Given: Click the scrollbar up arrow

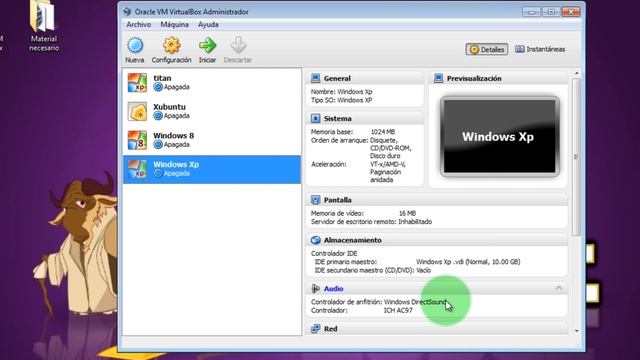Looking at the screenshot, I should click(x=576, y=73).
